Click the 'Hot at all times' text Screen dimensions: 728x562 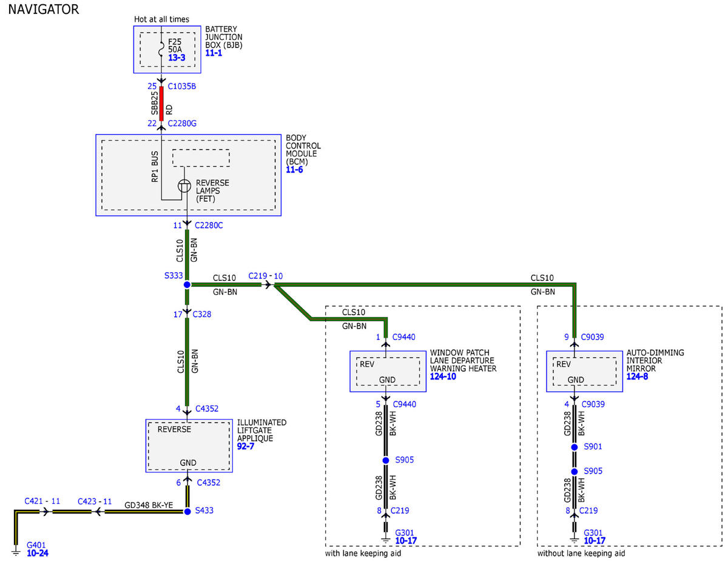tap(161, 19)
